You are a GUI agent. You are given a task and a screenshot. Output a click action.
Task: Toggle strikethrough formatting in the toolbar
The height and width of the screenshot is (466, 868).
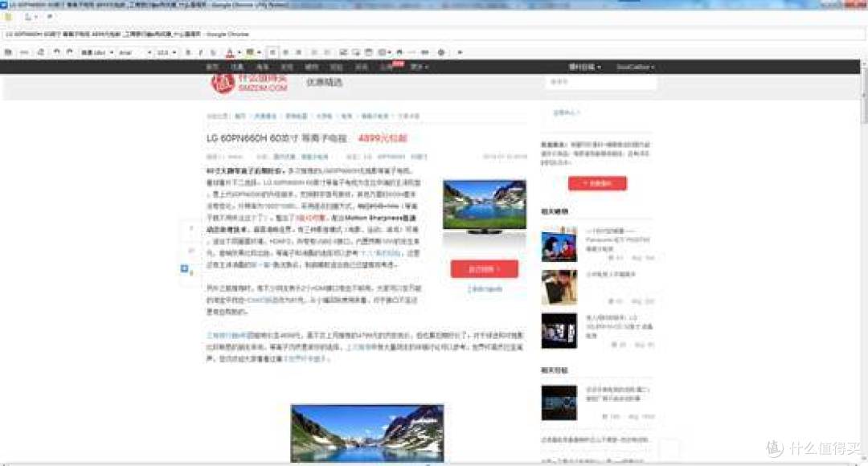click(x=213, y=52)
